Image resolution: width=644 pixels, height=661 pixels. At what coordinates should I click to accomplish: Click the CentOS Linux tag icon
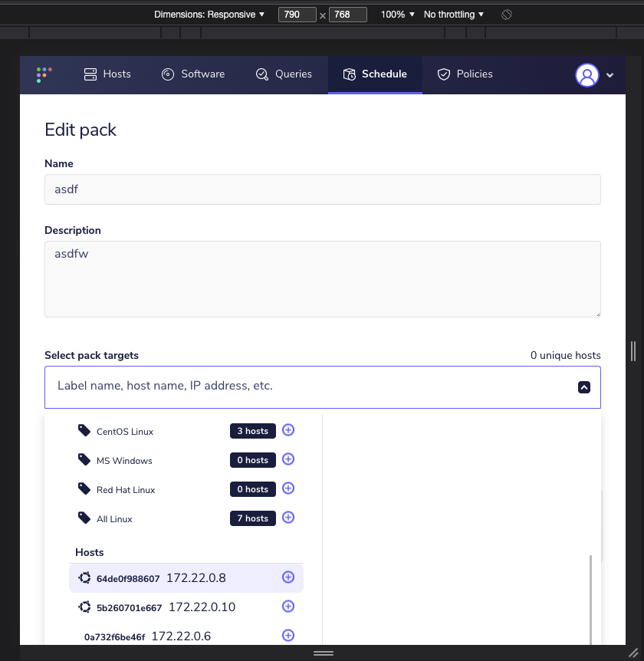click(x=84, y=430)
